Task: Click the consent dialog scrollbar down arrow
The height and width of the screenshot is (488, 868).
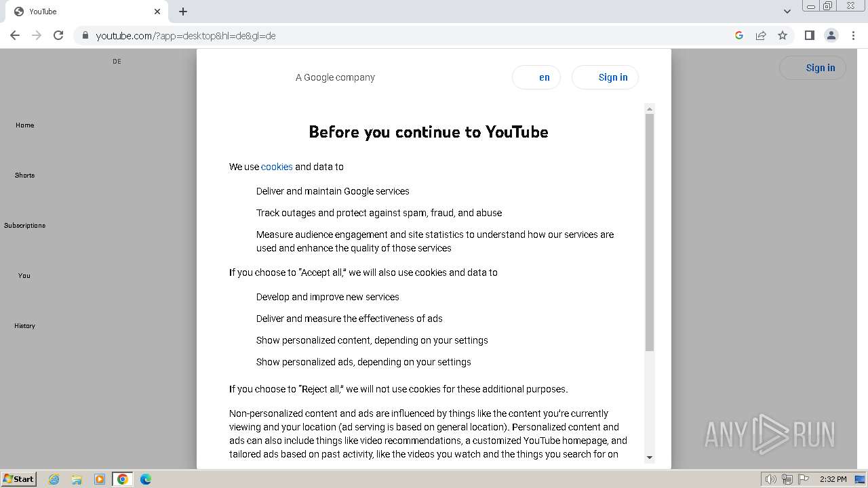Action: (x=650, y=457)
